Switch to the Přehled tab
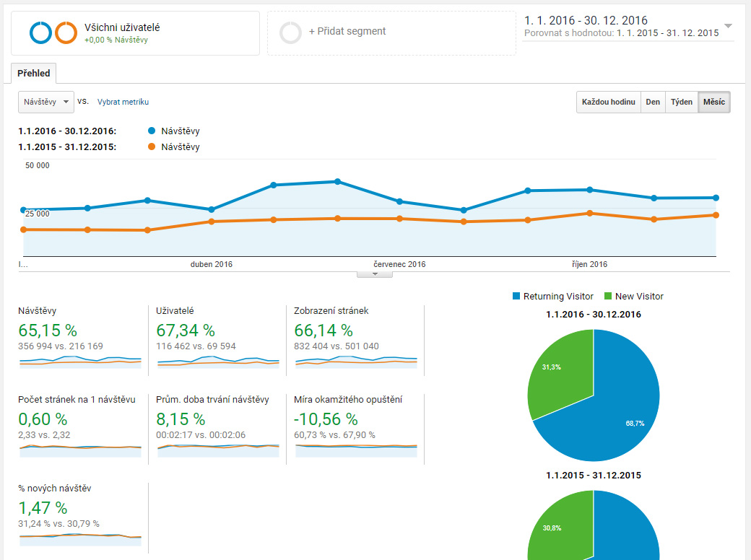 coord(33,73)
